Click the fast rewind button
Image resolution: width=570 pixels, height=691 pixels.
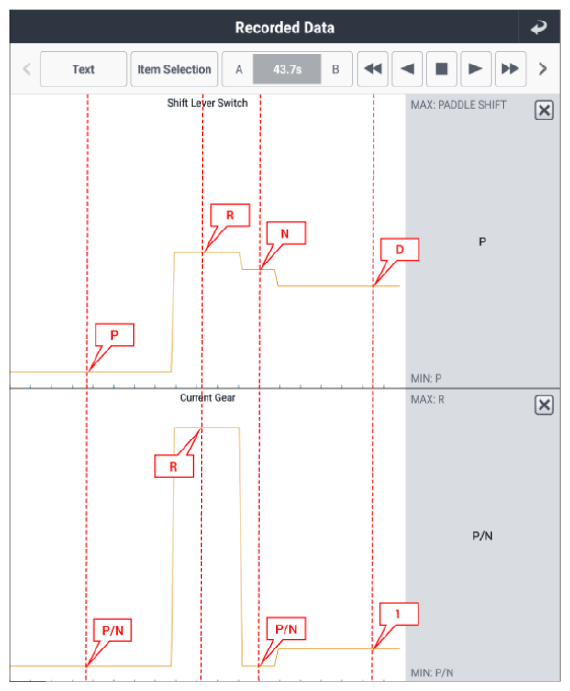[x=373, y=69]
